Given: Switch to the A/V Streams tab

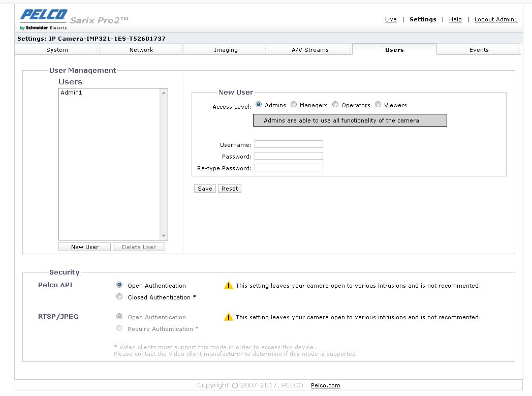Looking at the screenshot, I should tap(310, 49).
